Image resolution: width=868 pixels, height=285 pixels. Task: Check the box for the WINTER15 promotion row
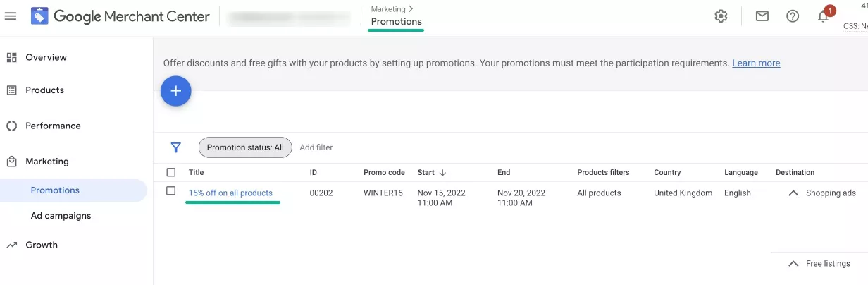(x=171, y=191)
